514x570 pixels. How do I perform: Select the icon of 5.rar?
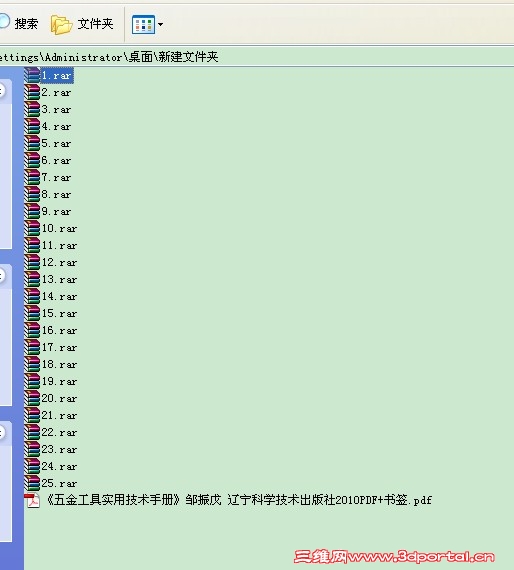click(x=32, y=143)
